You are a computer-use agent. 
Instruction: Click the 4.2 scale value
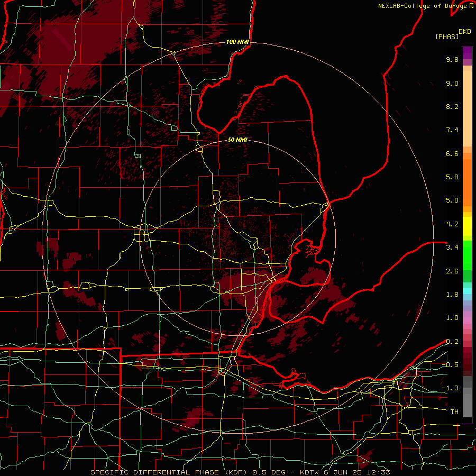coord(452,224)
